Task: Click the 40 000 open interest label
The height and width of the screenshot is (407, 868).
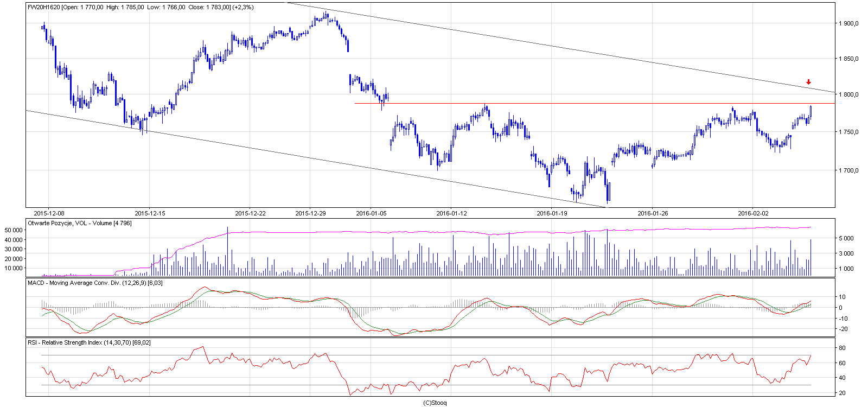Action: (x=14, y=239)
